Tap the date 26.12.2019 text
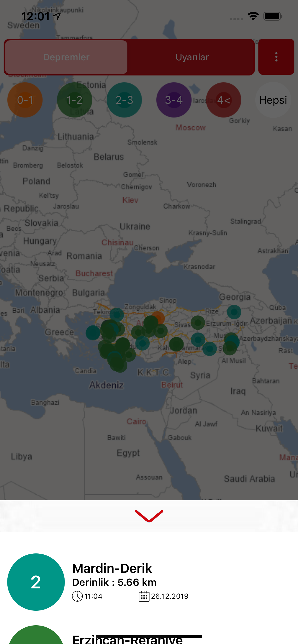The image size is (298, 644). click(x=170, y=596)
